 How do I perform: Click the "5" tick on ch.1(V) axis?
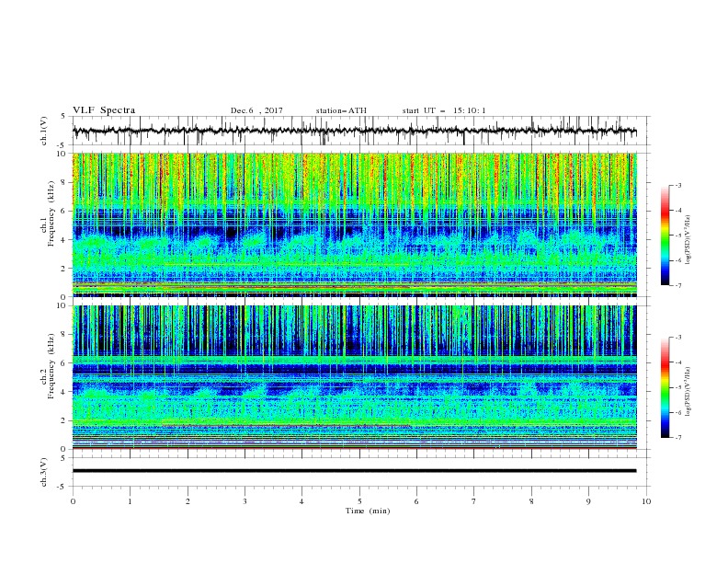coord(63,116)
